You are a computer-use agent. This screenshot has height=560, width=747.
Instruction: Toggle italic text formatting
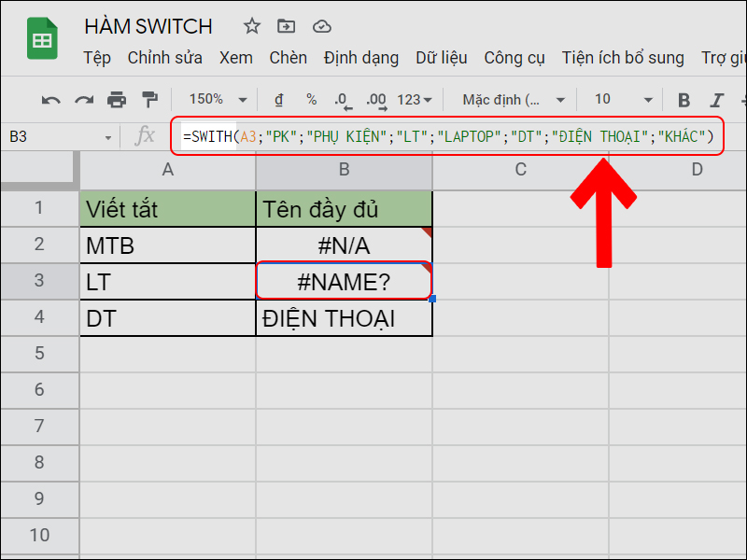point(717,100)
